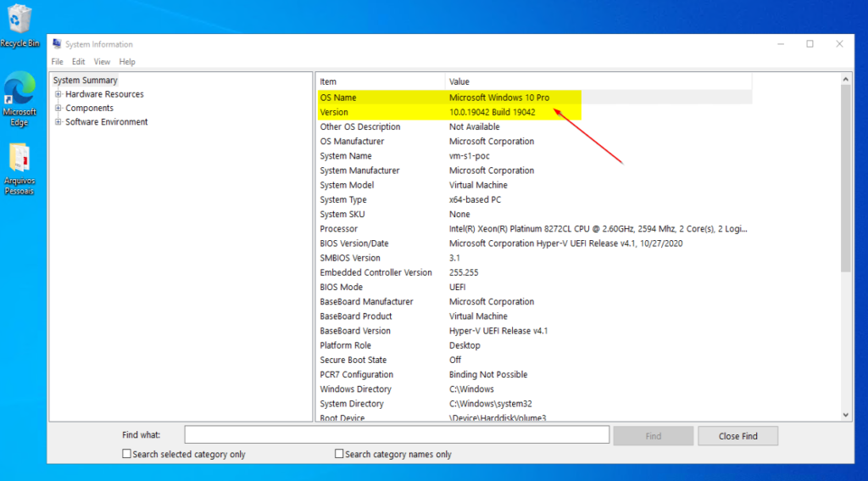Click the x64-based PC value

click(x=475, y=199)
